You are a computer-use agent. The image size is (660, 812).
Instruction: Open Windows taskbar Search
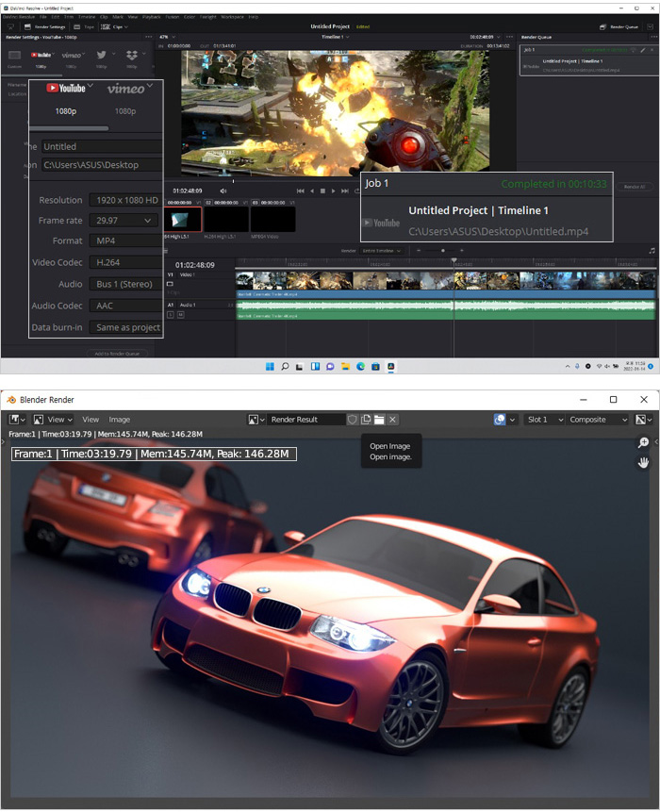click(x=285, y=367)
